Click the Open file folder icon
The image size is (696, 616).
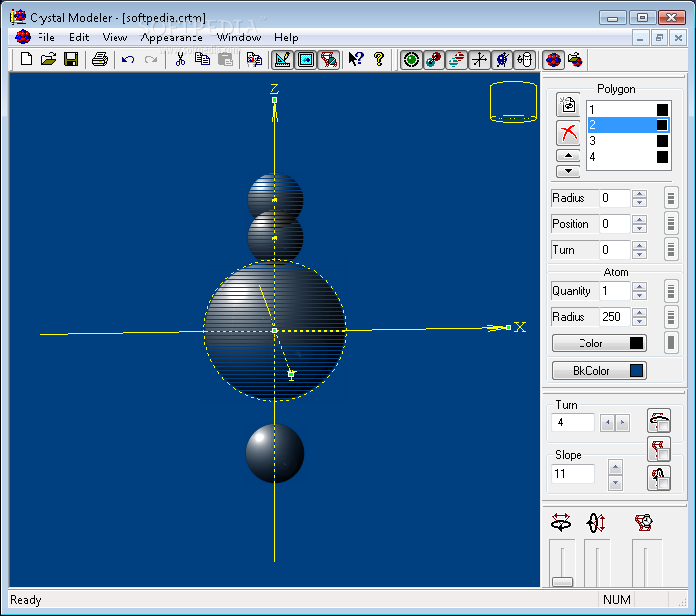pyautogui.click(x=48, y=59)
